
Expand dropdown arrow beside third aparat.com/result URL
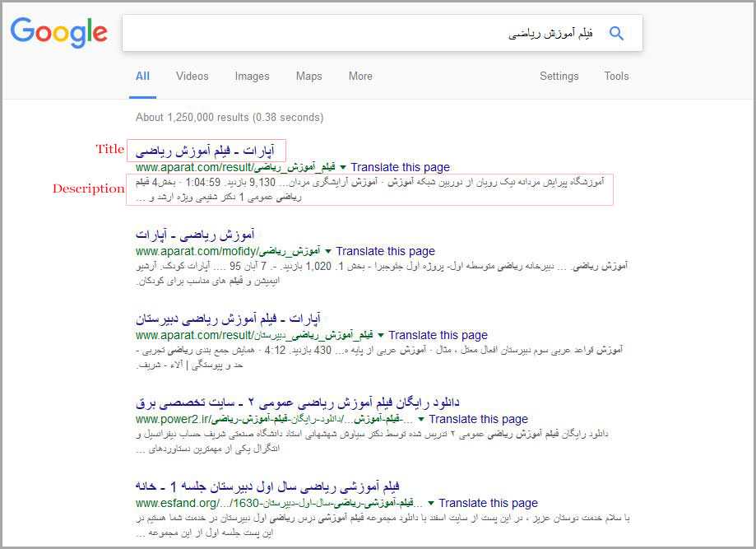[x=381, y=335]
